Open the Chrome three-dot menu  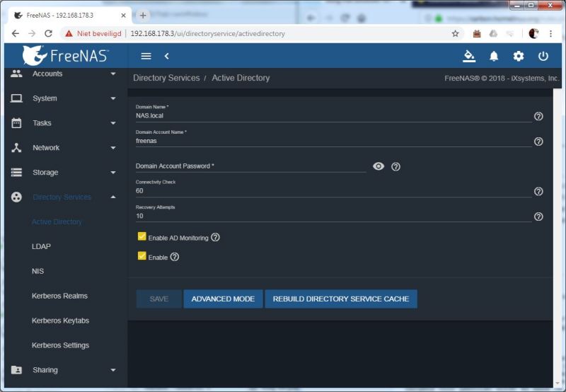pos(550,33)
